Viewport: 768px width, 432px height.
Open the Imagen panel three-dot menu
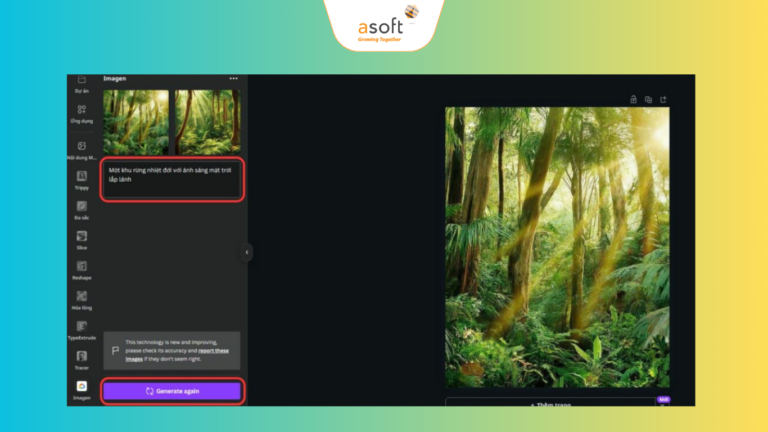(x=233, y=78)
